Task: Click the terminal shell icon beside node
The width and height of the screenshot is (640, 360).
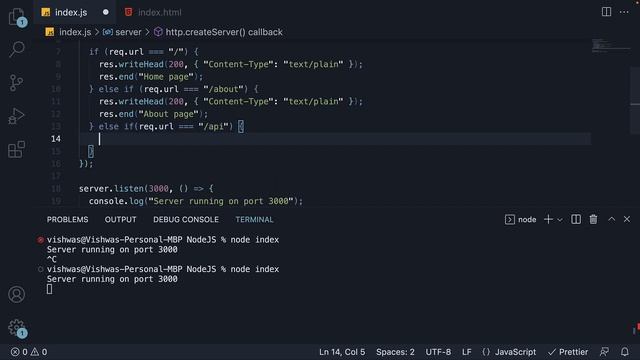Action: point(510,220)
